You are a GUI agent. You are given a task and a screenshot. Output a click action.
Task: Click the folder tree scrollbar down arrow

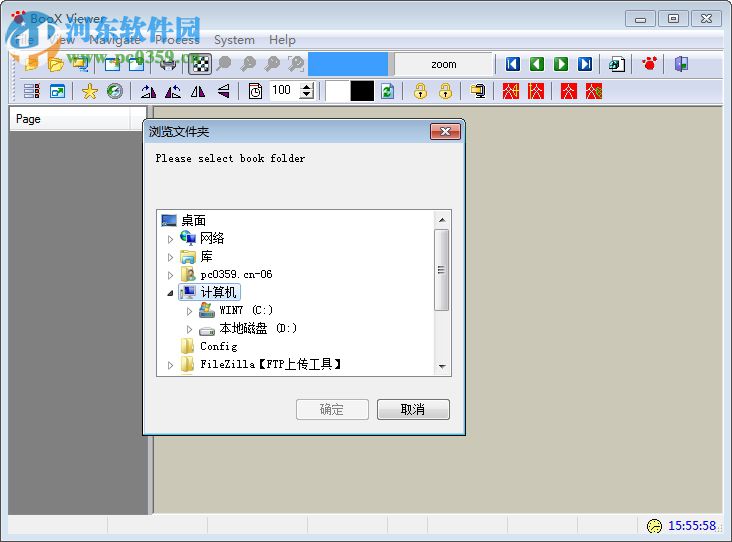click(x=442, y=367)
